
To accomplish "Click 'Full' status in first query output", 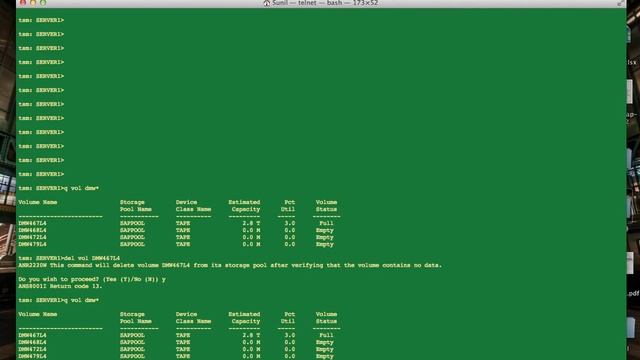I will tap(326, 223).
